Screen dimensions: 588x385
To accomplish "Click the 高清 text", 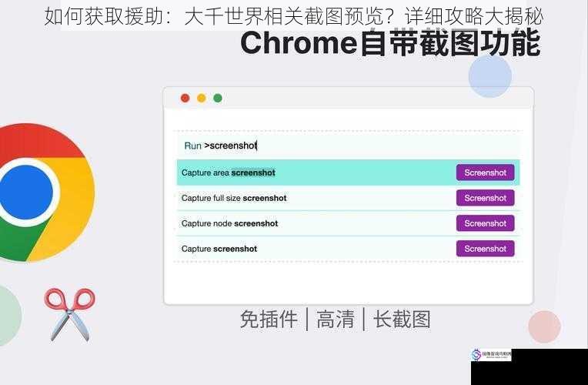I will pyautogui.click(x=336, y=320).
